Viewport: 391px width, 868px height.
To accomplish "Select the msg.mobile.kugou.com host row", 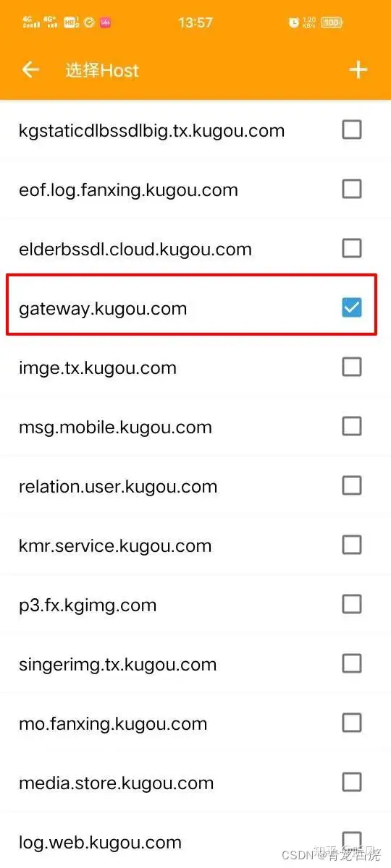I will point(195,427).
